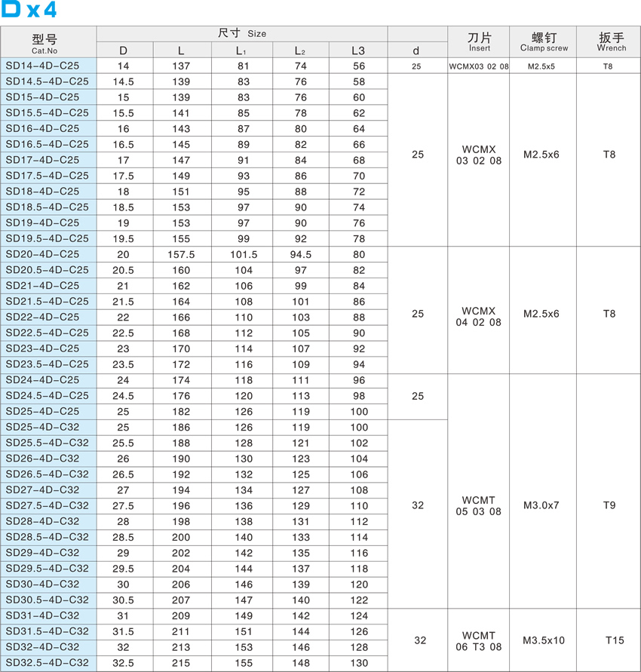
Task: Select the M2.5x5 clamp screw cell
Action: [541, 66]
